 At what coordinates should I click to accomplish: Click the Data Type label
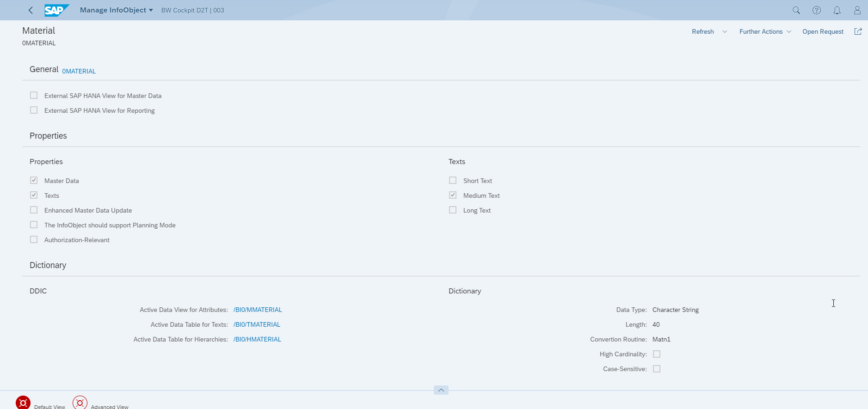point(632,310)
